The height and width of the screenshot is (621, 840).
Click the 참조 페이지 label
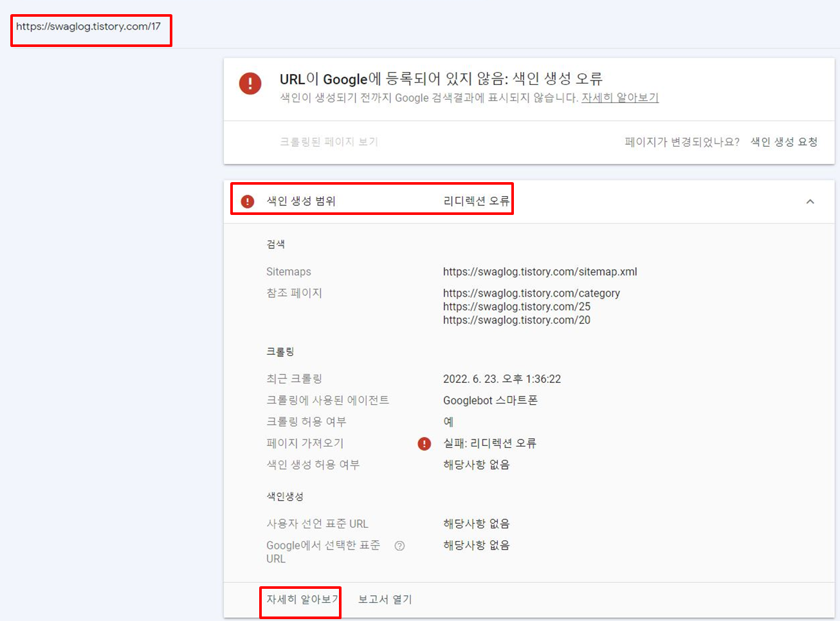pyautogui.click(x=294, y=293)
